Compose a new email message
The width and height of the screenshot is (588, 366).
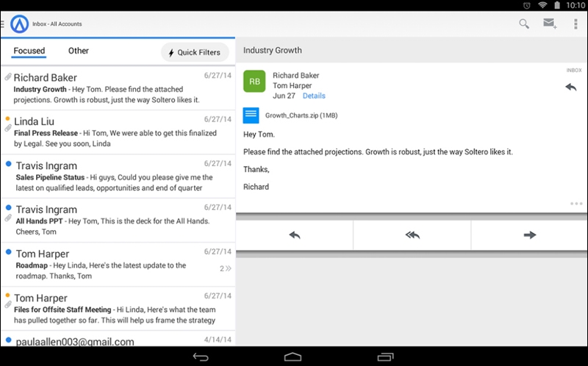click(x=549, y=24)
